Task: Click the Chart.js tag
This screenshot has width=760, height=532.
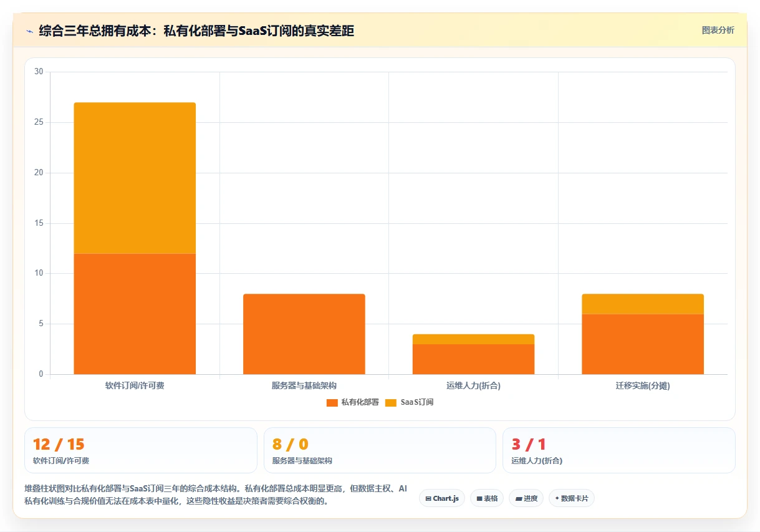Action: tap(442, 498)
